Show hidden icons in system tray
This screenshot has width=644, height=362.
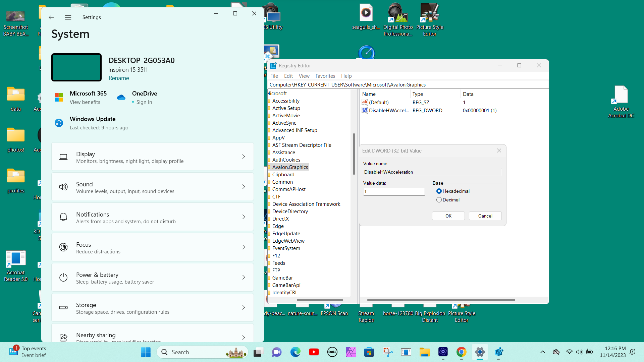(542, 352)
